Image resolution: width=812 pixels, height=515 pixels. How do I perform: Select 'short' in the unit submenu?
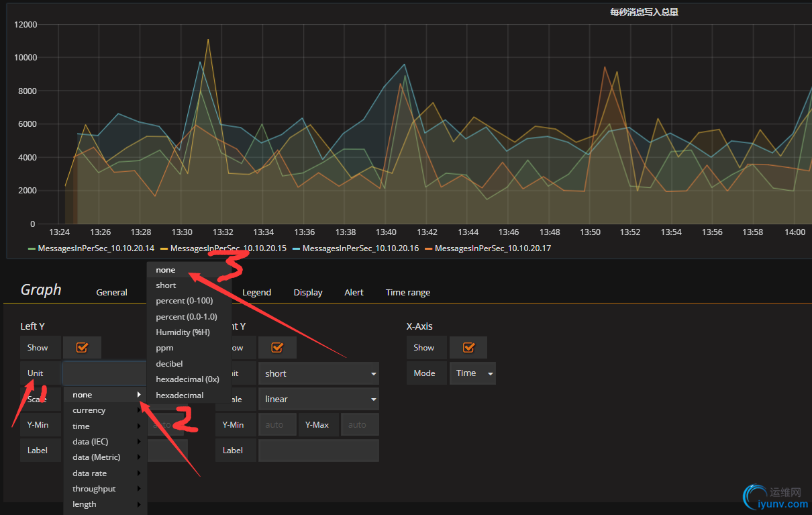click(166, 285)
